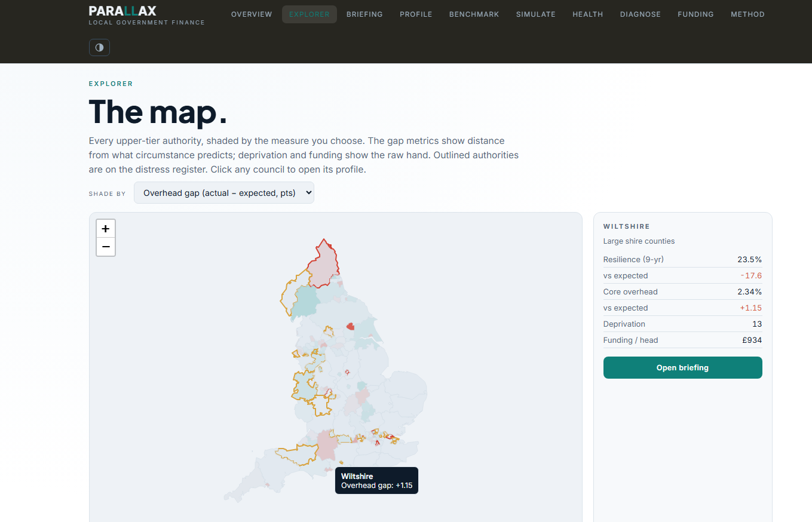Click the solid red authority in Yorkshire
Image resolution: width=812 pixels, height=522 pixels.
(x=350, y=326)
